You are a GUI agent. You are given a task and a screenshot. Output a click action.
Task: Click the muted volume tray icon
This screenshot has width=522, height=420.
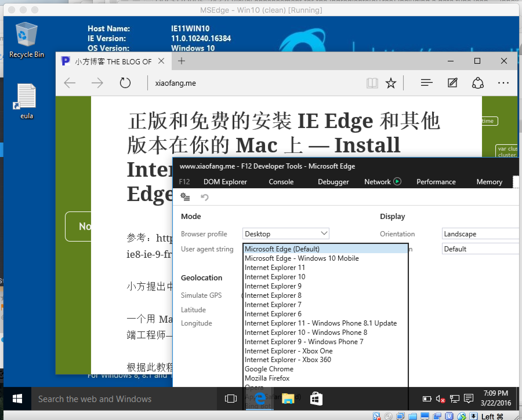[x=440, y=399]
